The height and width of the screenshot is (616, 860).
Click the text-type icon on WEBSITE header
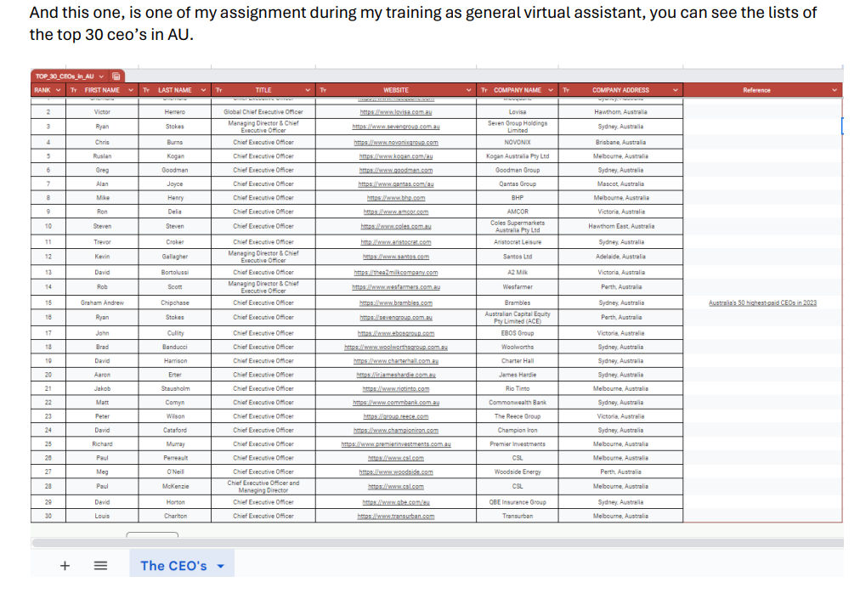323,90
